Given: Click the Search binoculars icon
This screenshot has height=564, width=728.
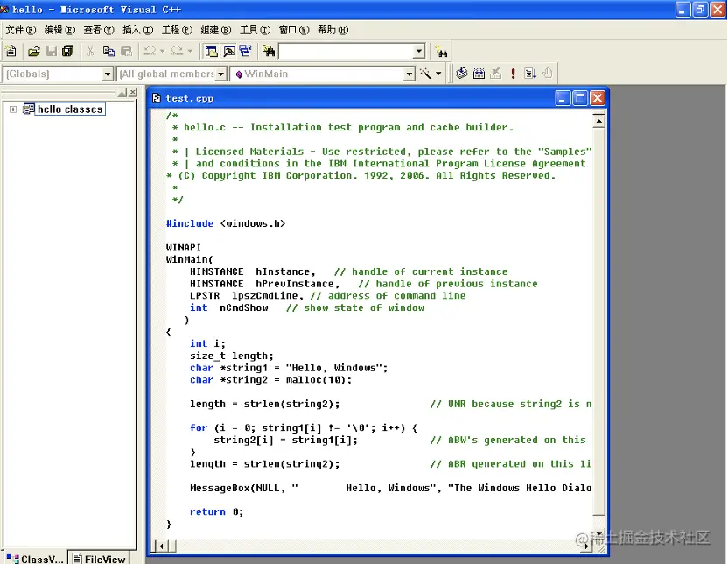Looking at the screenshot, I should click(x=441, y=52).
